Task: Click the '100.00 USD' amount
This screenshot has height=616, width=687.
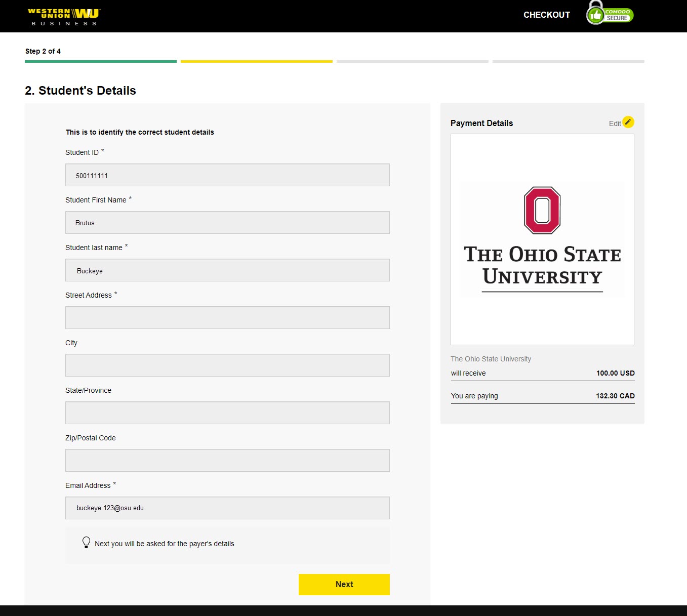Action: pos(616,373)
